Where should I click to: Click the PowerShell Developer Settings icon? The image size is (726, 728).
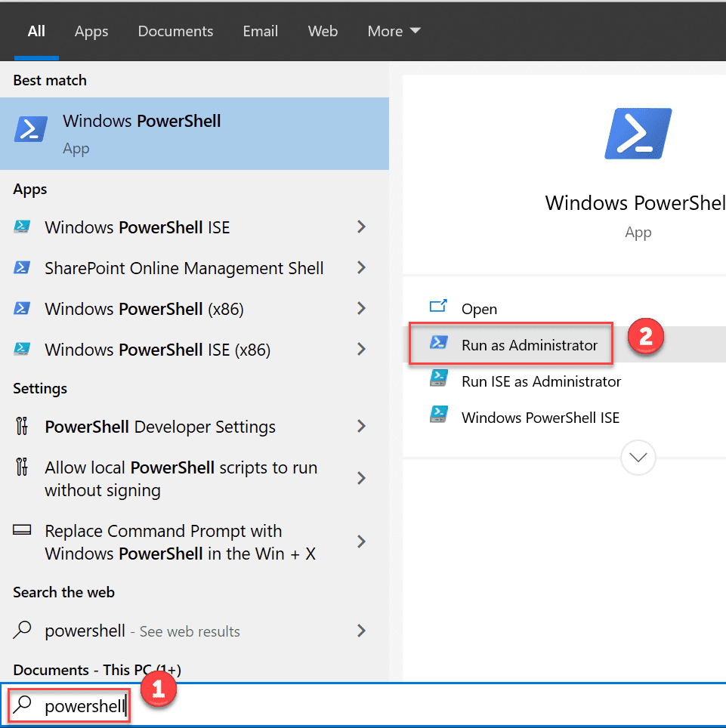[21, 426]
